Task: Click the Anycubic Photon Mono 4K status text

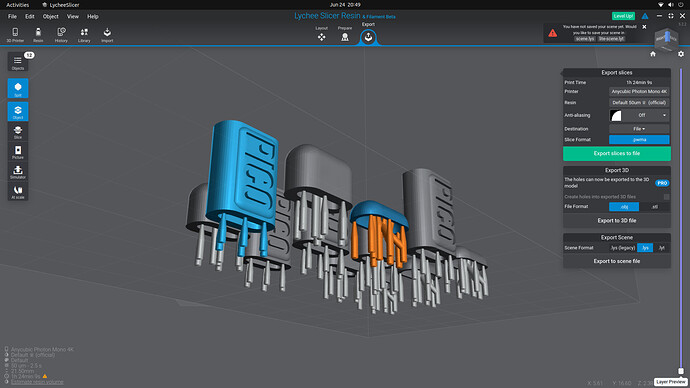Action: (42, 349)
